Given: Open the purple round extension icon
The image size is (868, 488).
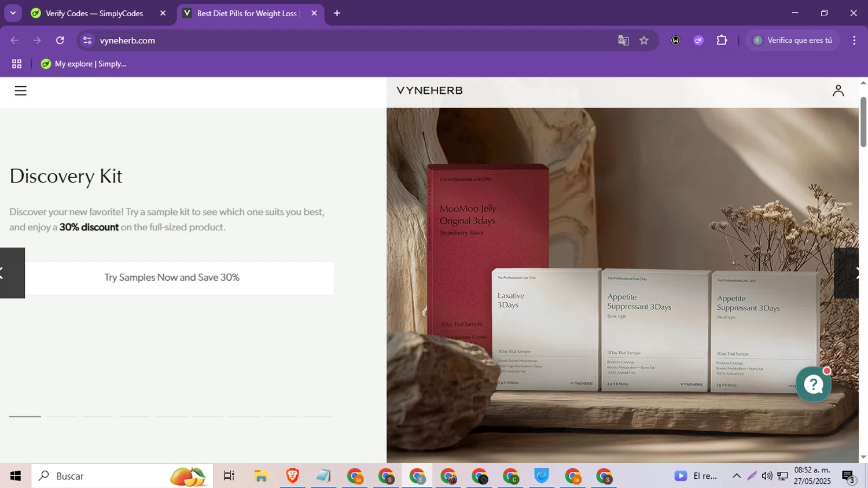Looking at the screenshot, I should click(698, 41).
